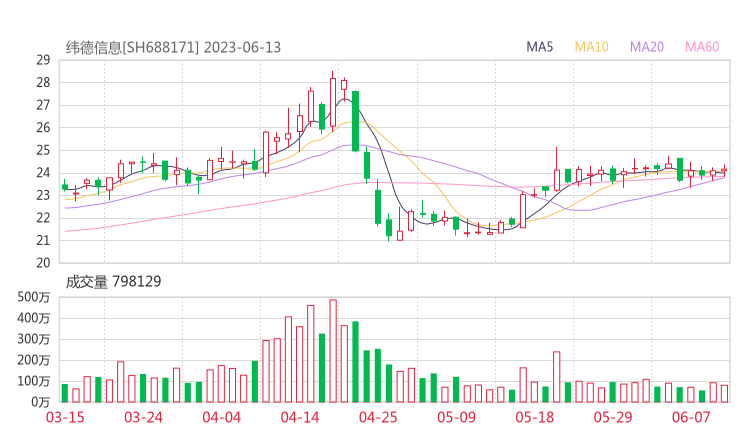Image resolution: width=740 pixels, height=440 pixels.
Task: Click the 06-07 date axis label
Action: [x=691, y=417]
